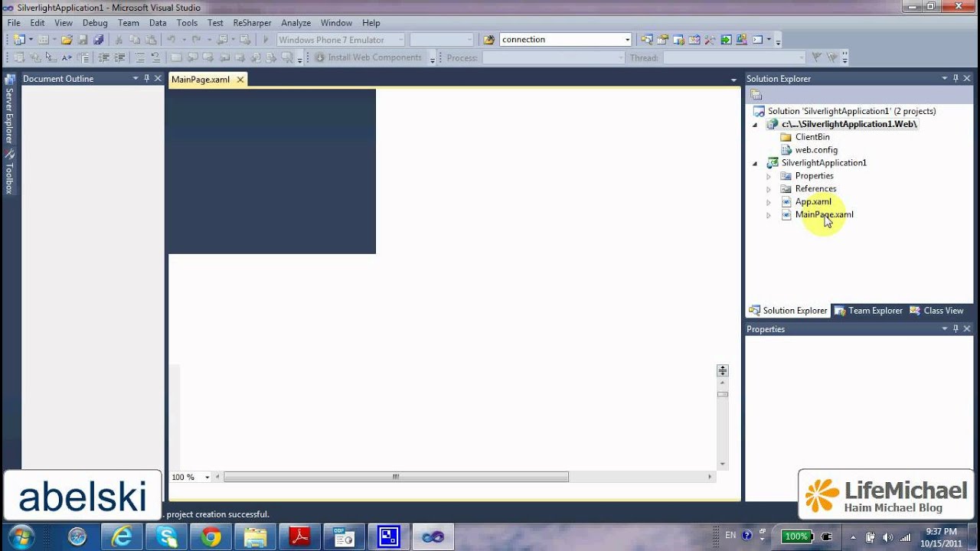The width and height of the screenshot is (980, 551).
Task: Click the Install Web Components button
Action: pos(367,57)
